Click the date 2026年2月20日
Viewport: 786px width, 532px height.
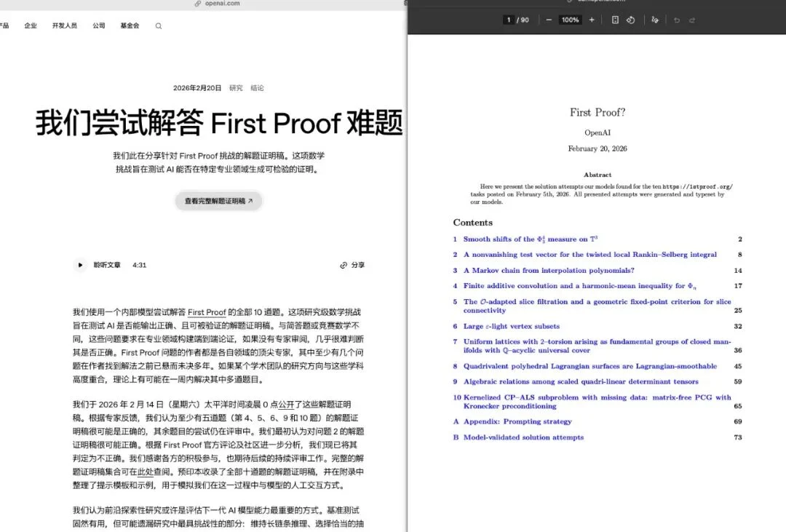197,88
